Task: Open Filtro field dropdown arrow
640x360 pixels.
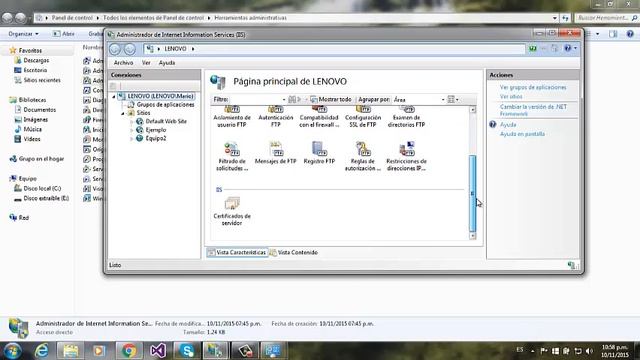Action: point(284,100)
